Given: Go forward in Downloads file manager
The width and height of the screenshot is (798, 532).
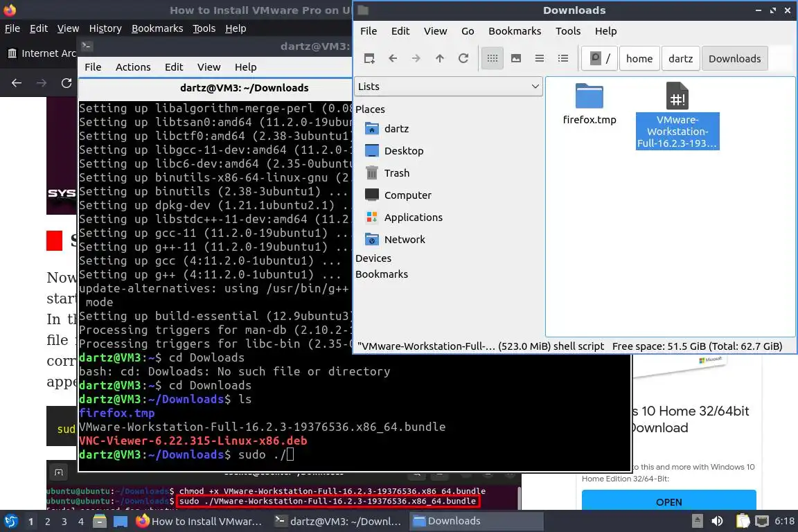Looking at the screenshot, I should pos(416,59).
